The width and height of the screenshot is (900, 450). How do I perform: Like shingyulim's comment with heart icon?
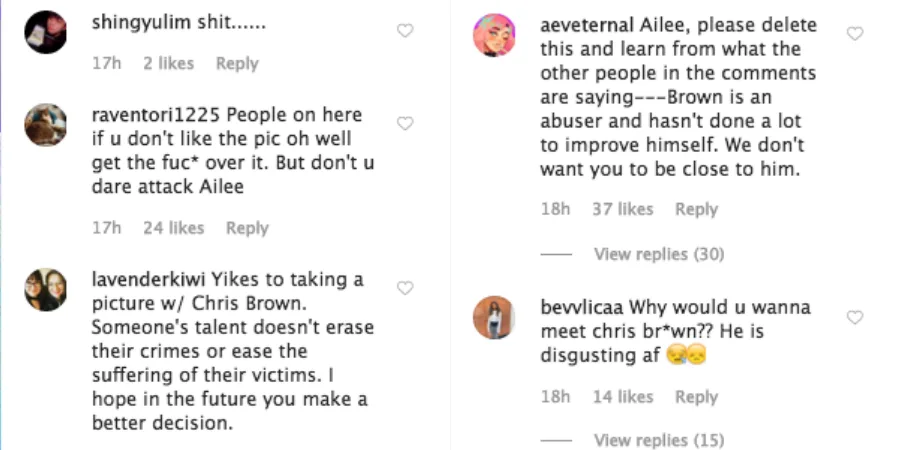point(405,31)
